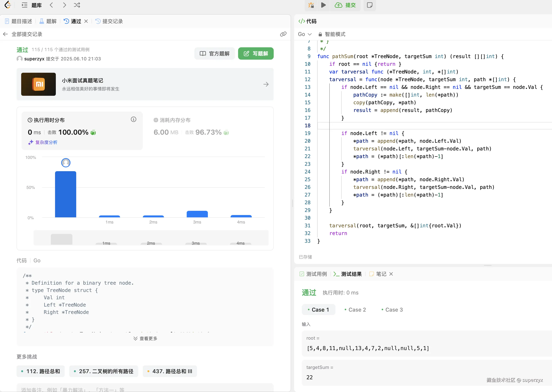The image size is (552, 392).
Task: Click the green 写题解 button
Action: coord(255,53)
